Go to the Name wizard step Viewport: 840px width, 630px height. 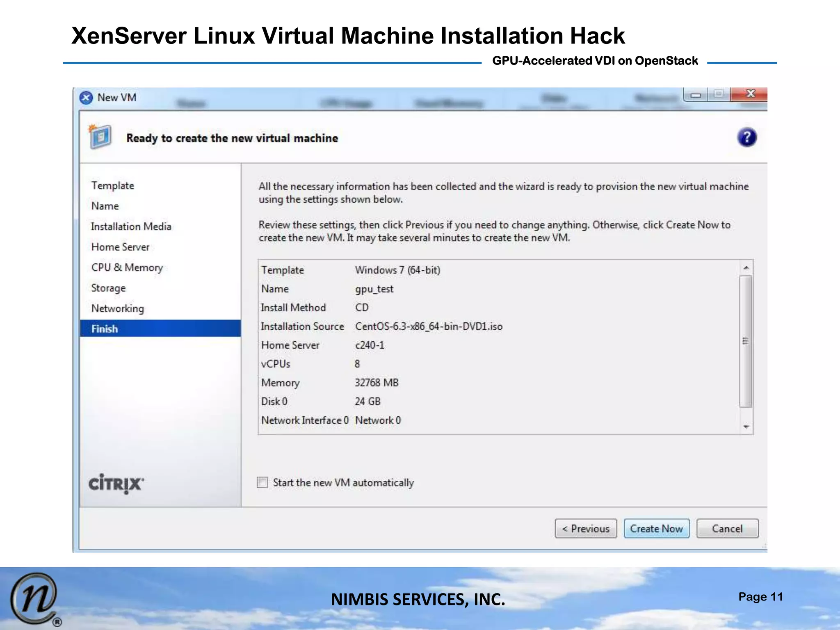click(105, 206)
